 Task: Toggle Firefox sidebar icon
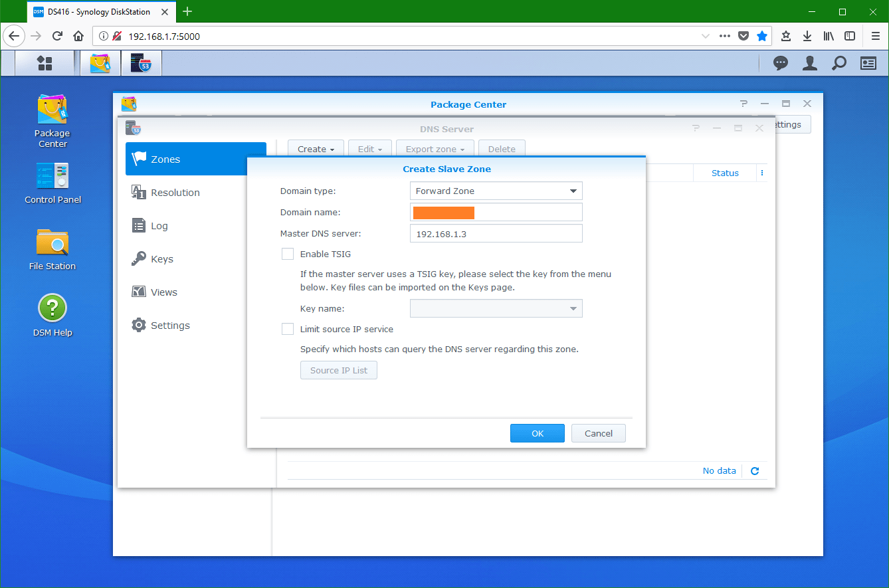850,36
